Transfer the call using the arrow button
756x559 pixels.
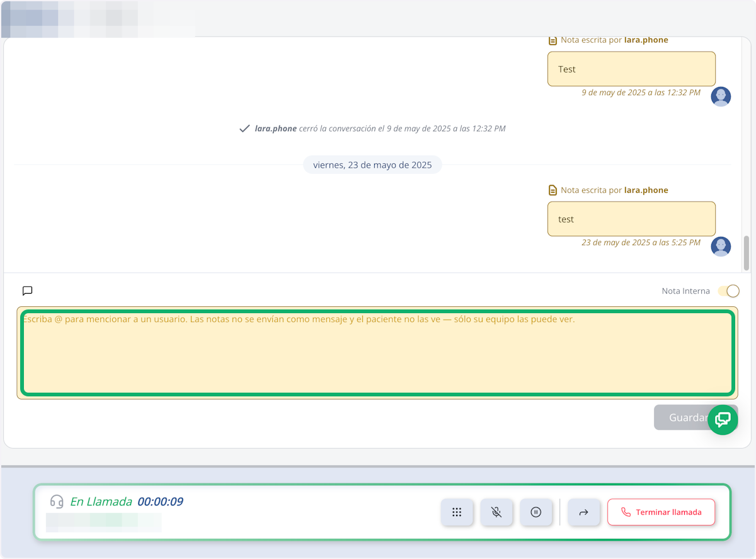point(583,512)
